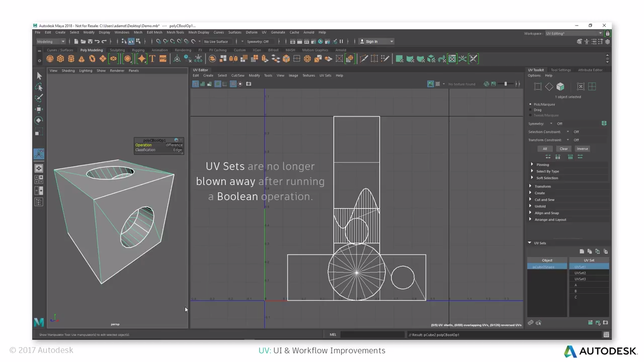Select the Scale tool in the toolbox

[x=39, y=132]
